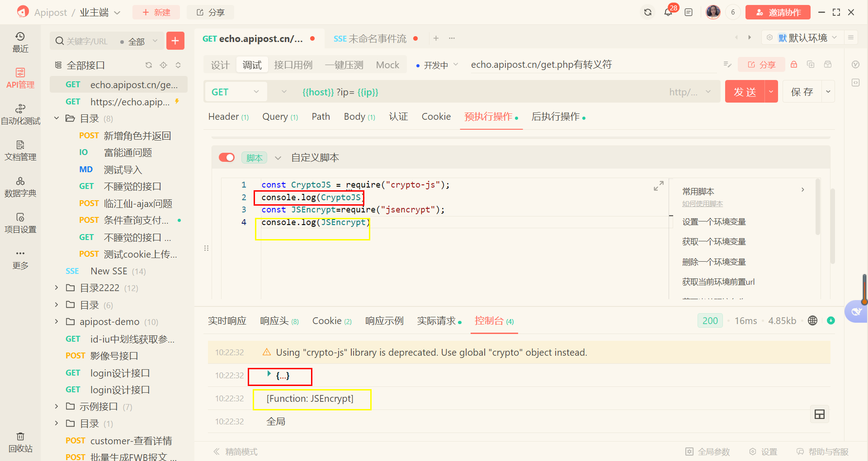Toggle console layout split icon
The image size is (868, 461).
click(x=820, y=414)
